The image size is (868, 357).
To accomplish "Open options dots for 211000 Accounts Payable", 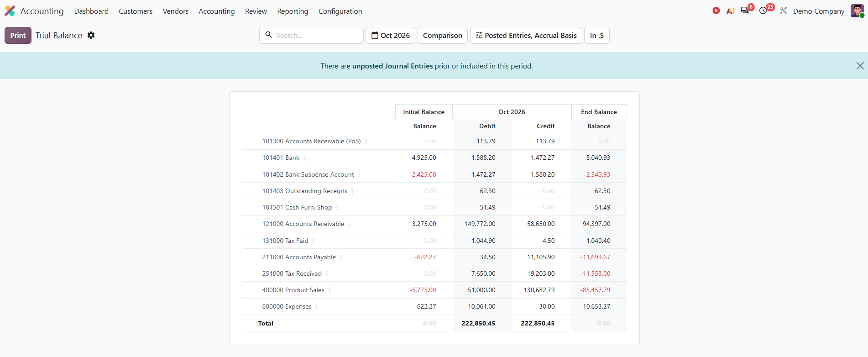I will pos(341,257).
